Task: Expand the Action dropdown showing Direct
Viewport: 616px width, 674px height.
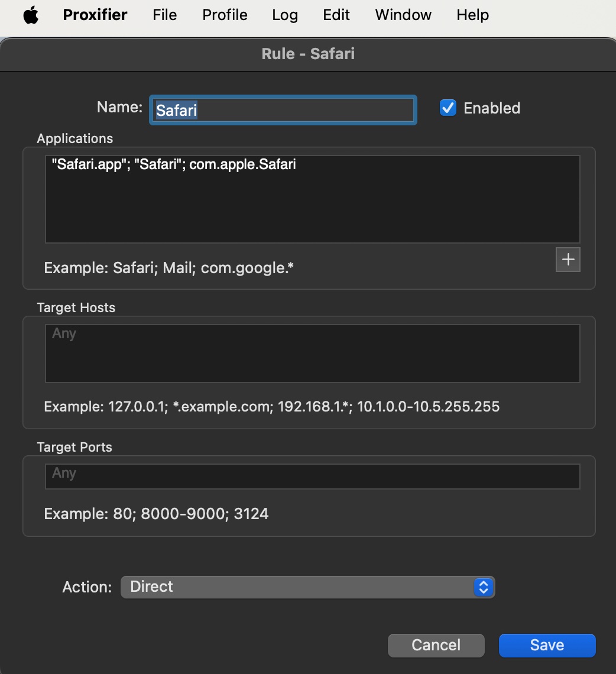Action: 307,587
